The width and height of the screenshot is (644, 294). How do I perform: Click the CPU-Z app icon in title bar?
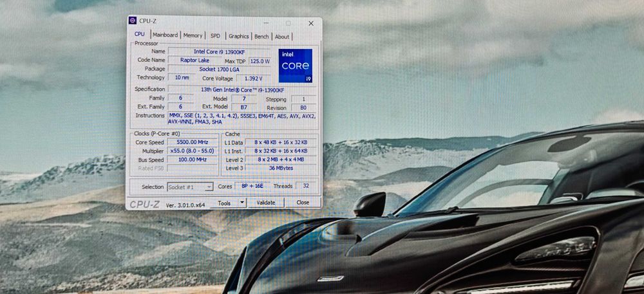coord(133,21)
